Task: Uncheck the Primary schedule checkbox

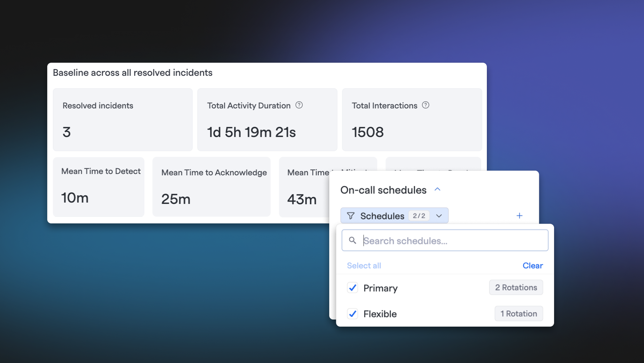Action: point(353,288)
